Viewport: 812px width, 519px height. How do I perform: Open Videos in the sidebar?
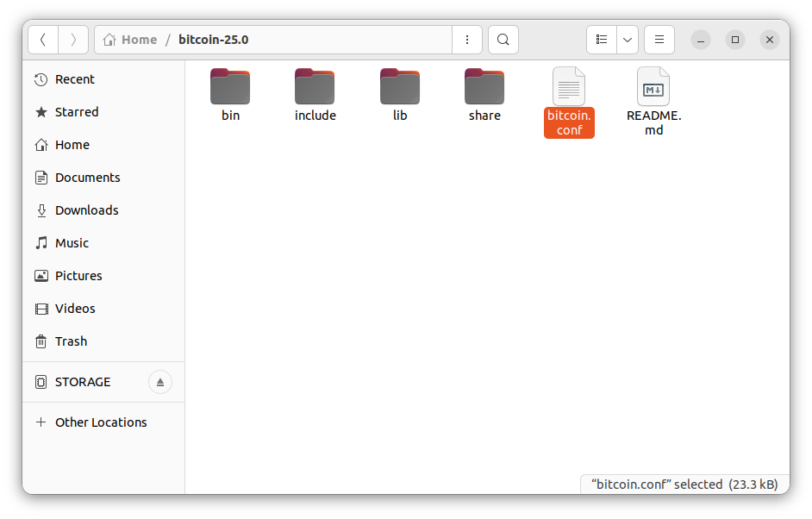click(103, 309)
